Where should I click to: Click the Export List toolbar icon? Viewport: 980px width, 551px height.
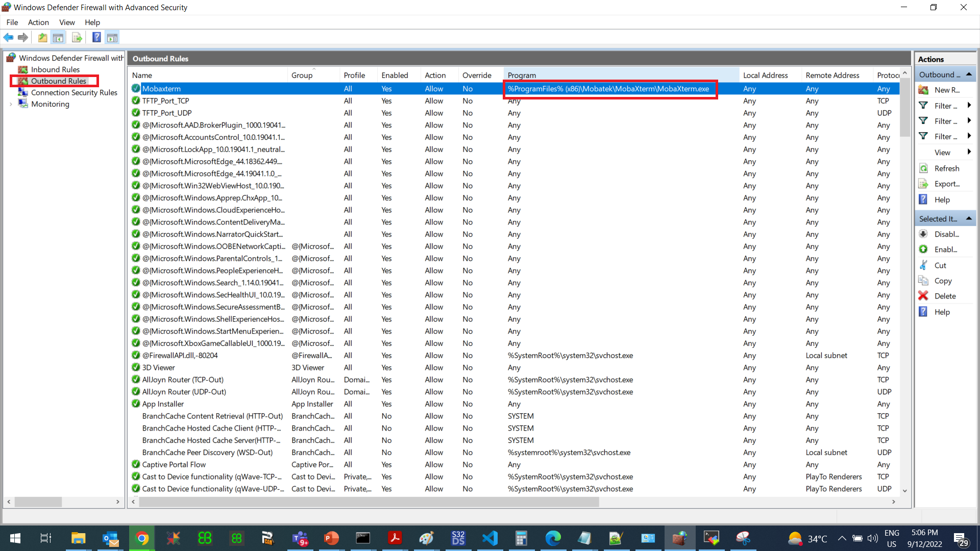[x=77, y=37]
